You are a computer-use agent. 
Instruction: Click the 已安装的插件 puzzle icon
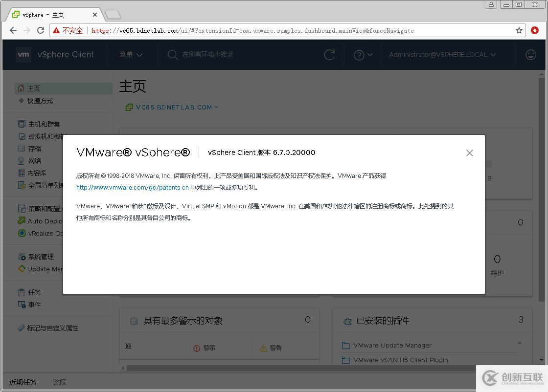(x=347, y=321)
